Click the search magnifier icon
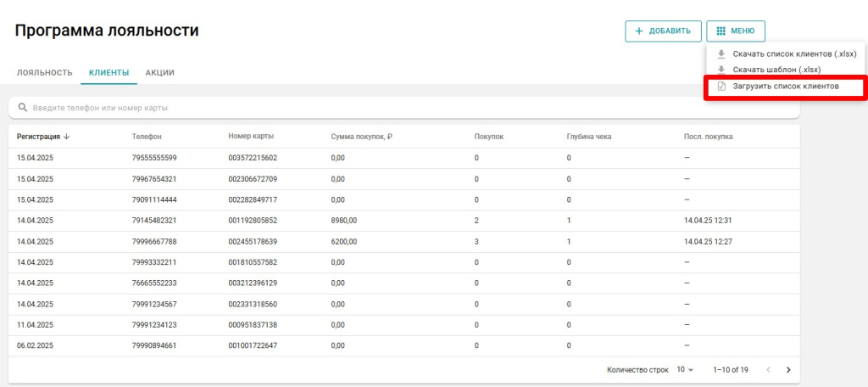The width and height of the screenshot is (868, 387). [23, 108]
